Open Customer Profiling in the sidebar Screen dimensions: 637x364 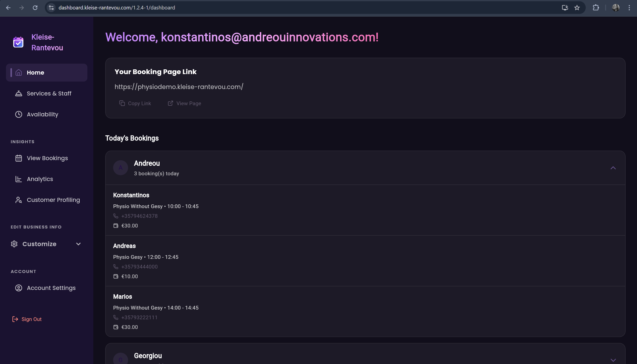47,200
